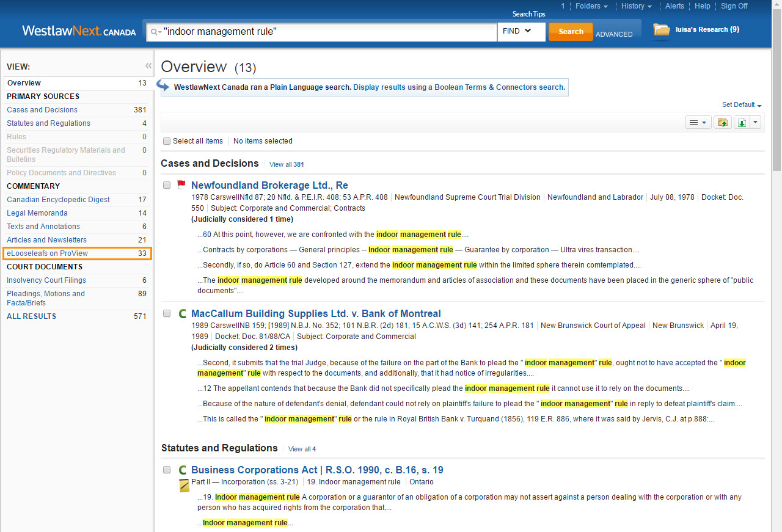Click Sign Off in top bar
The height and width of the screenshot is (532, 782).
coord(734,6)
